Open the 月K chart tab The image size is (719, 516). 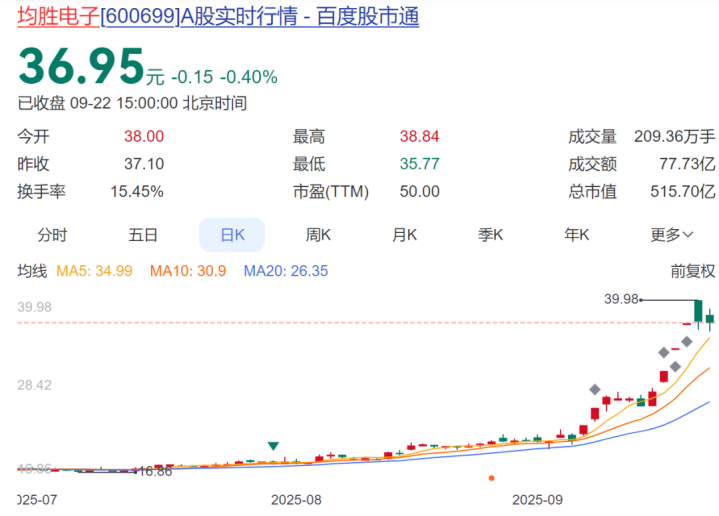[x=404, y=235]
